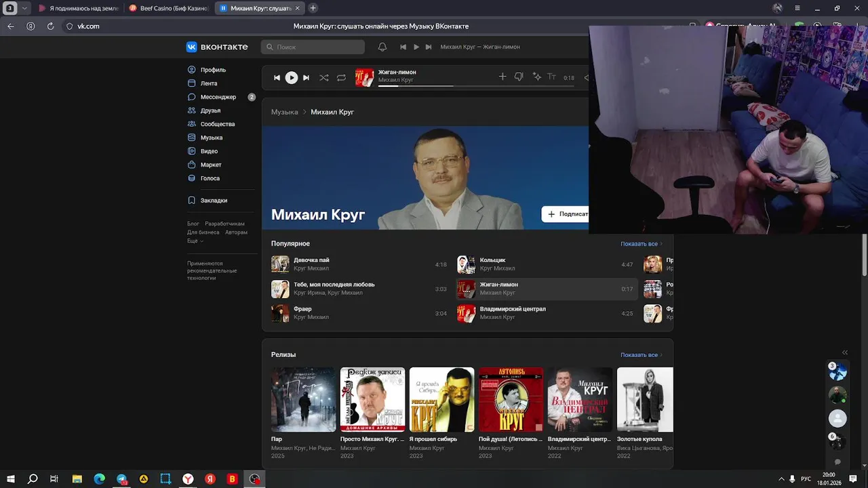Open Голоса in the sidebar

point(210,178)
